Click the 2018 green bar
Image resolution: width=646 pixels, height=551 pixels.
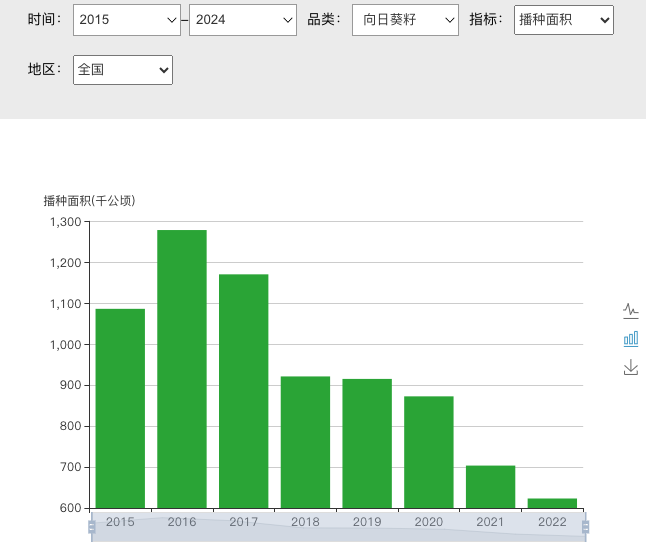(x=305, y=442)
